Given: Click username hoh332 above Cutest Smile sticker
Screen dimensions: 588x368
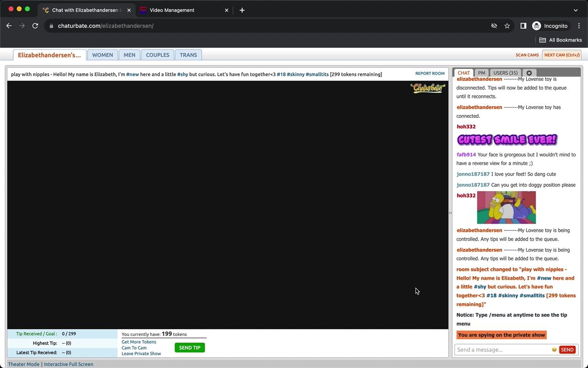Looking at the screenshot, I should pyautogui.click(x=466, y=126).
